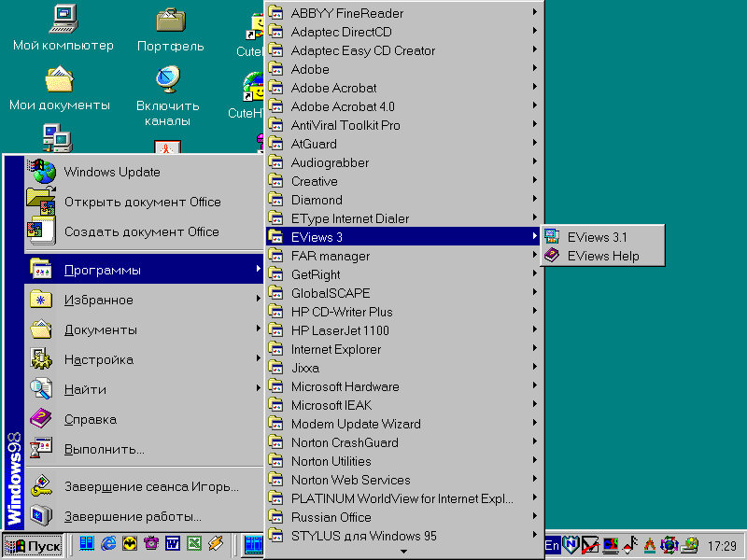Viewport: 747px width, 560px height.
Task: Open the Мои документы desktop folder icon
Action: point(59,89)
